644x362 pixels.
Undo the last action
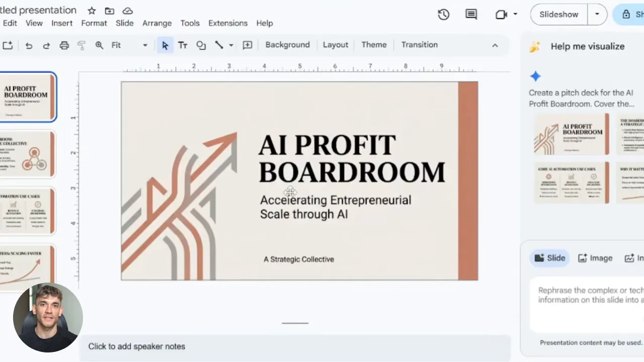[x=29, y=45]
